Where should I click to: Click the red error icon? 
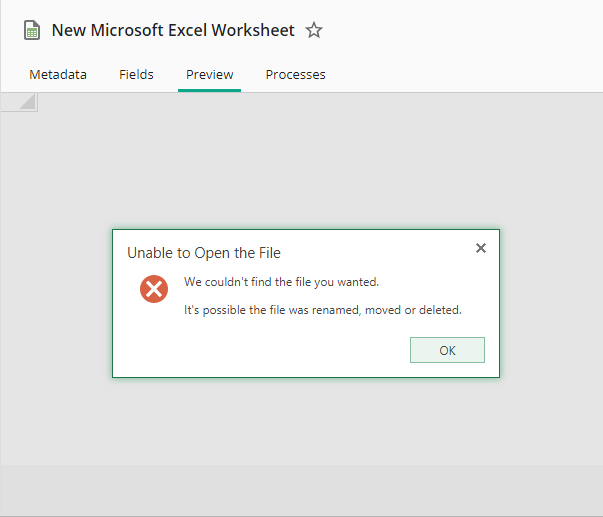pyautogui.click(x=154, y=289)
